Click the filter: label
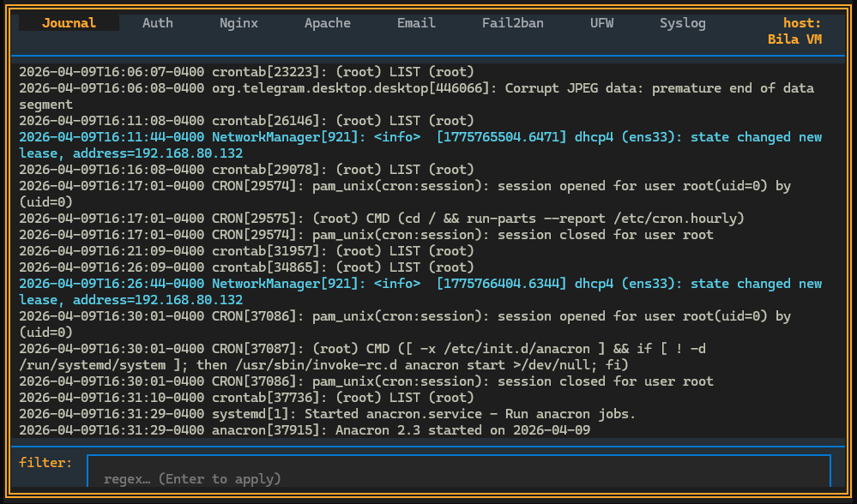This screenshot has width=857, height=504. click(x=45, y=462)
